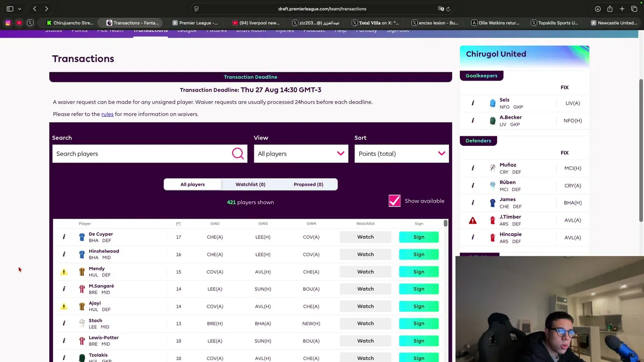This screenshot has width=644, height=362.
Task: Sign Ajayi
Action: pyautogui.click(x=419, y=306)
